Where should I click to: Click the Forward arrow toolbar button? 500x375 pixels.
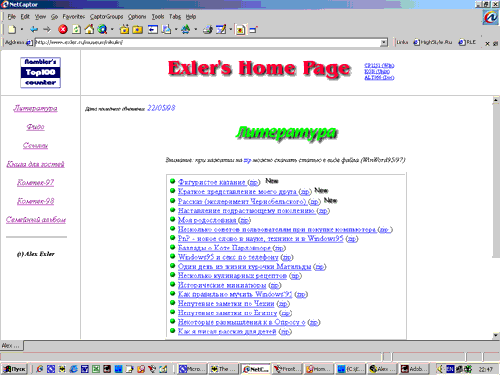(x=47, y=30)
